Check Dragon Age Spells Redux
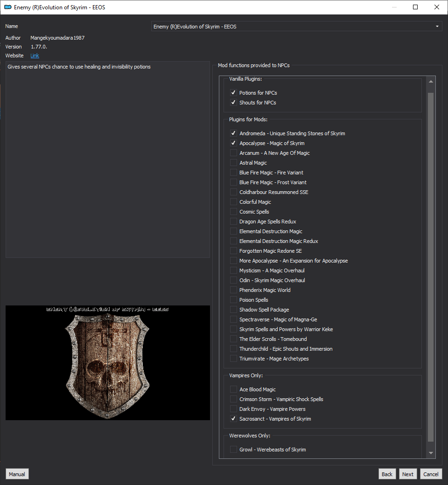 pos(233,222)
